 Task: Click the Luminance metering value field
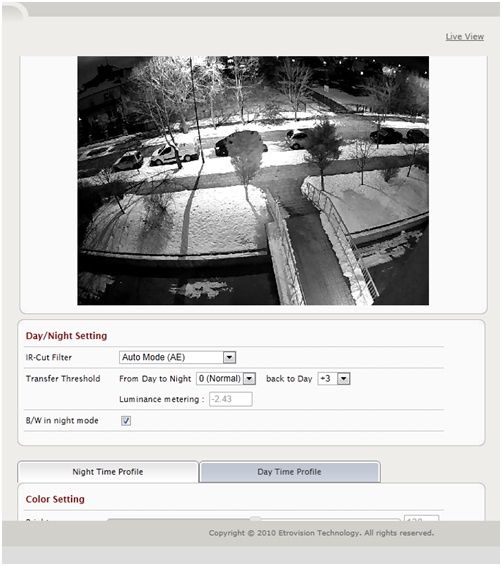click(x=231, y=399)
